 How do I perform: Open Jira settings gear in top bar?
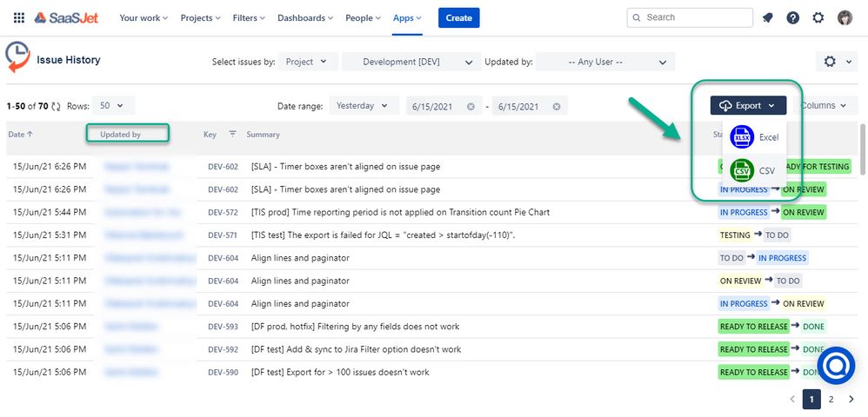[818, 17]
